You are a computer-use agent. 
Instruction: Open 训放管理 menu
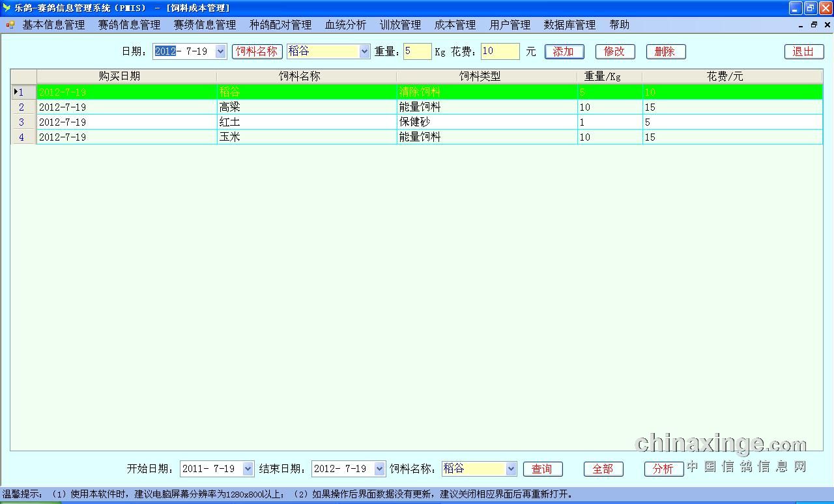(400, 25)
